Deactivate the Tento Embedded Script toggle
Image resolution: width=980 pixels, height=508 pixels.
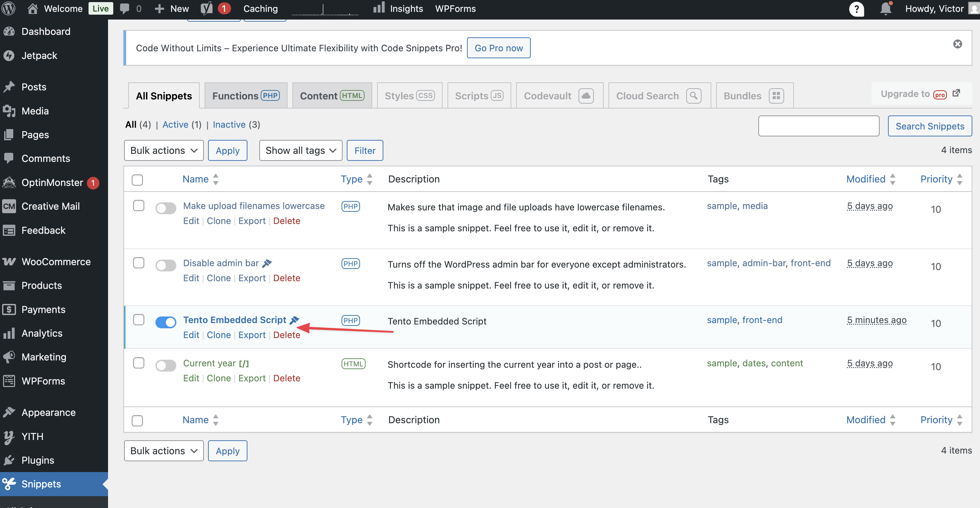166,322
